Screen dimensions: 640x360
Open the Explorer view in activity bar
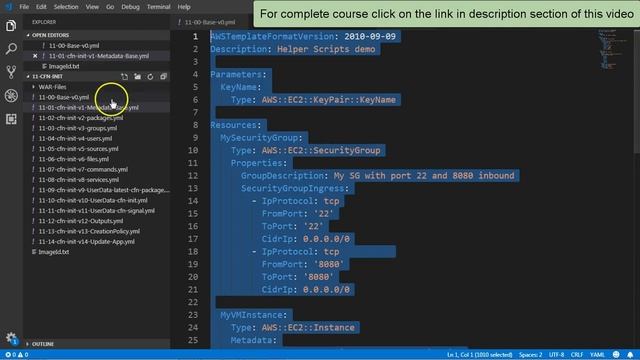tap(11, 26)
